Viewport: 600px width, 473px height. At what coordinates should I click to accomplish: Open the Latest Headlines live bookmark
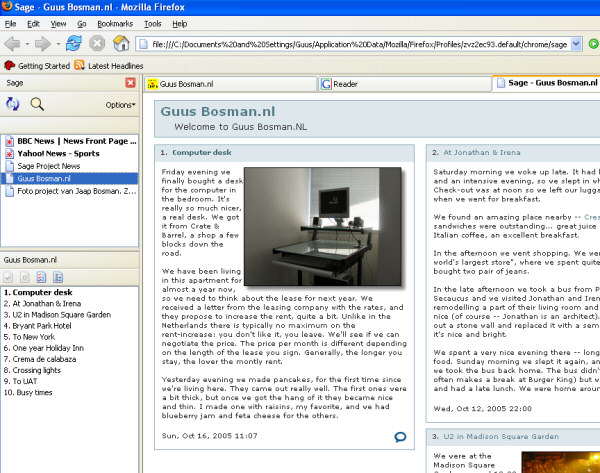point(109,66)
